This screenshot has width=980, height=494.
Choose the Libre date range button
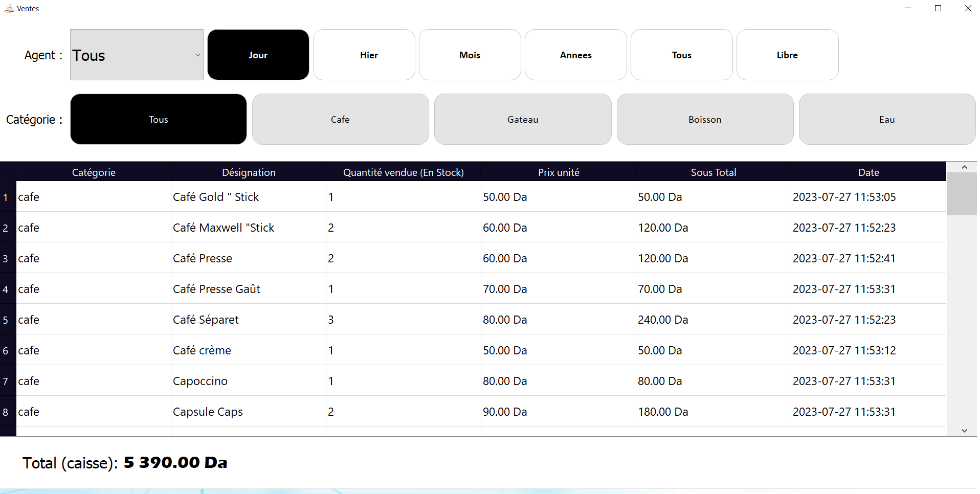787,55
